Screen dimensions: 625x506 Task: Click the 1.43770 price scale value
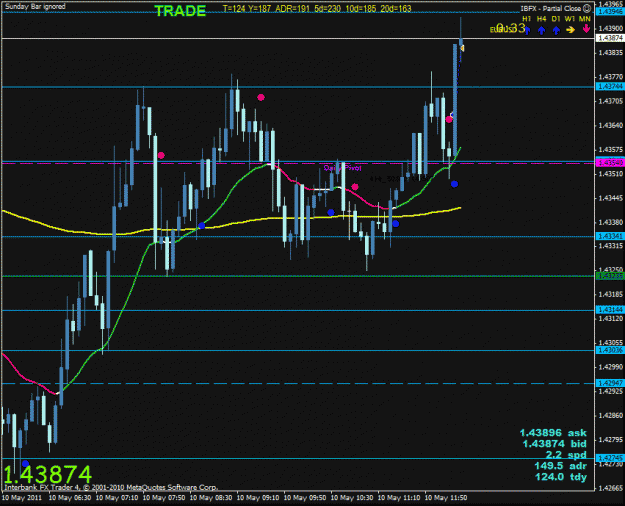pos(611,77)
